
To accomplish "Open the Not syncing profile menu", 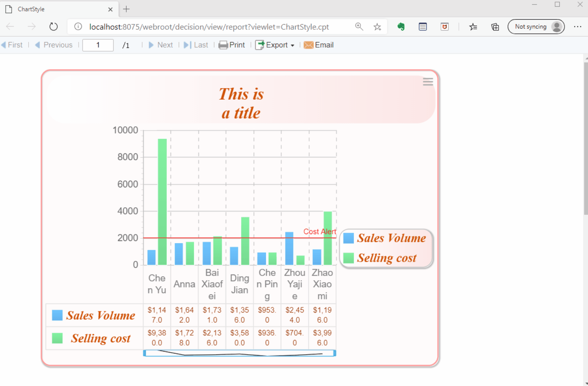I will 536,27.
